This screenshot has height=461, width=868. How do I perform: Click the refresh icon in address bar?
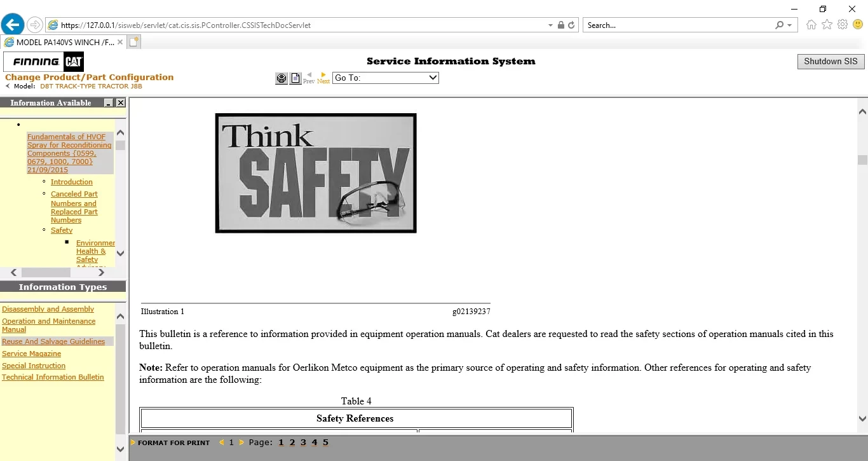pyautogui.click(x=571, y=25)
